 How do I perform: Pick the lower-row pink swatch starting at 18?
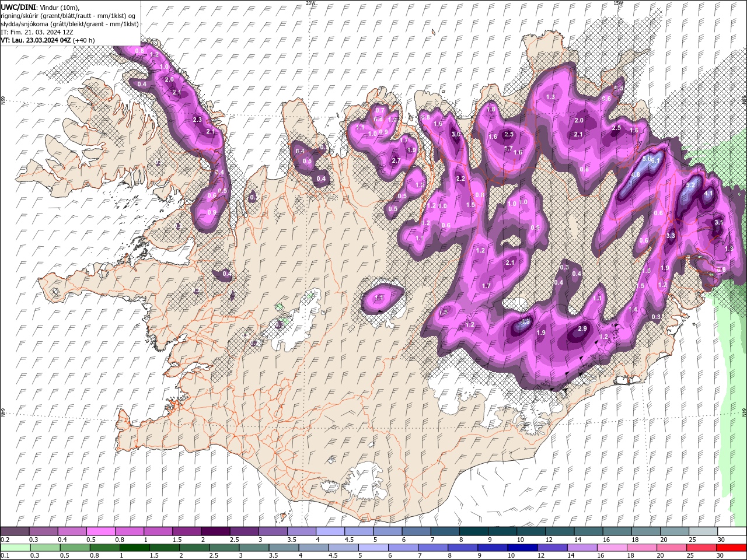(x=641, y=548)
